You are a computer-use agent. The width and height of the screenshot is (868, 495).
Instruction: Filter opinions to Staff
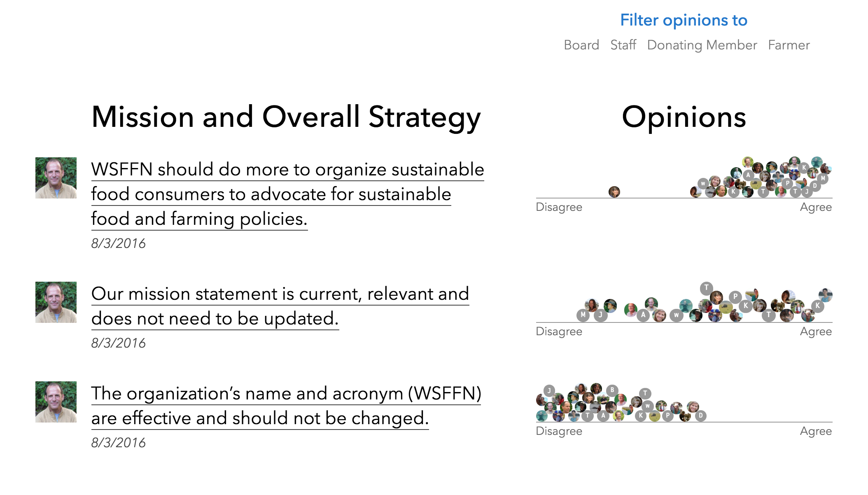click(x=623, y=45)
